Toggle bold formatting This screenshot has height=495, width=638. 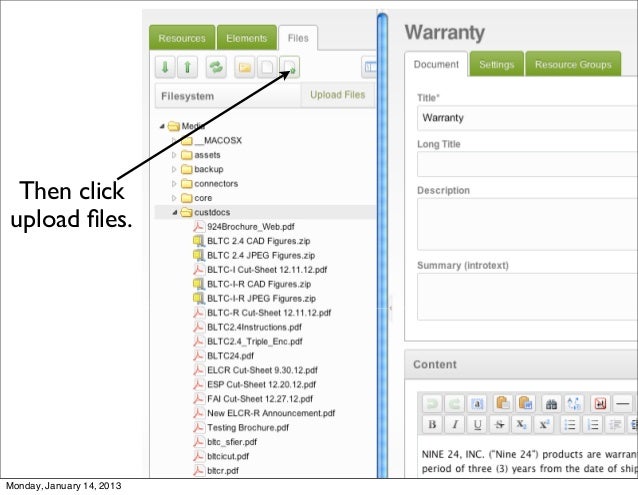pyautogui.click(x=432, y=425)
